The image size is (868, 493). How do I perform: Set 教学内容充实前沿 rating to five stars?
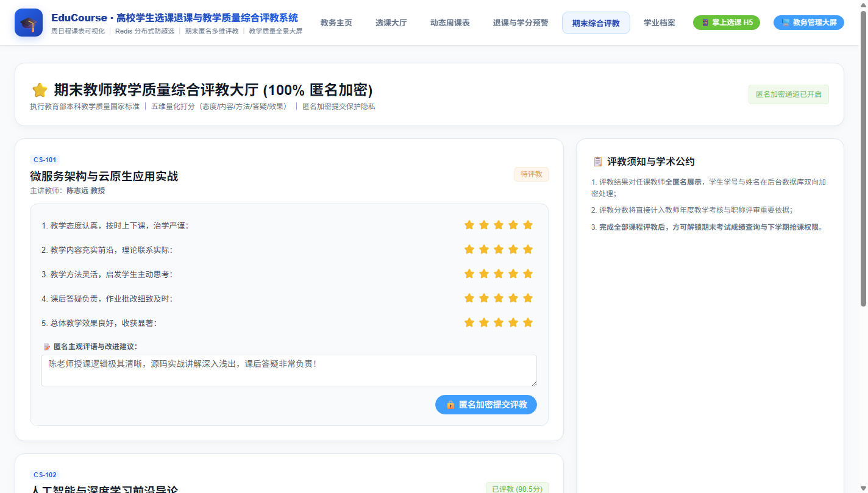528,249
